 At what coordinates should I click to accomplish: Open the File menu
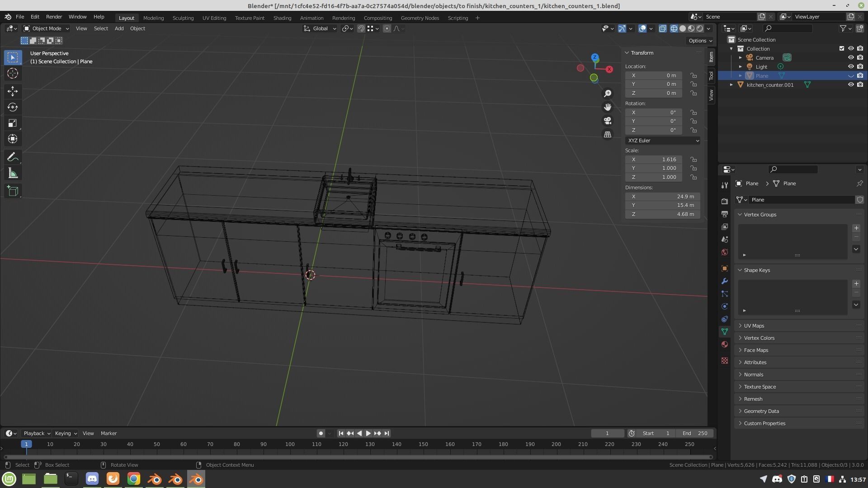[20, 17]
